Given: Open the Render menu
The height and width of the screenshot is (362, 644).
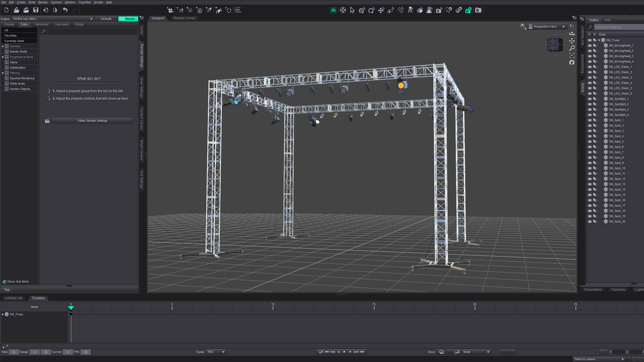Looking at the screenshot, I should 43,2.
